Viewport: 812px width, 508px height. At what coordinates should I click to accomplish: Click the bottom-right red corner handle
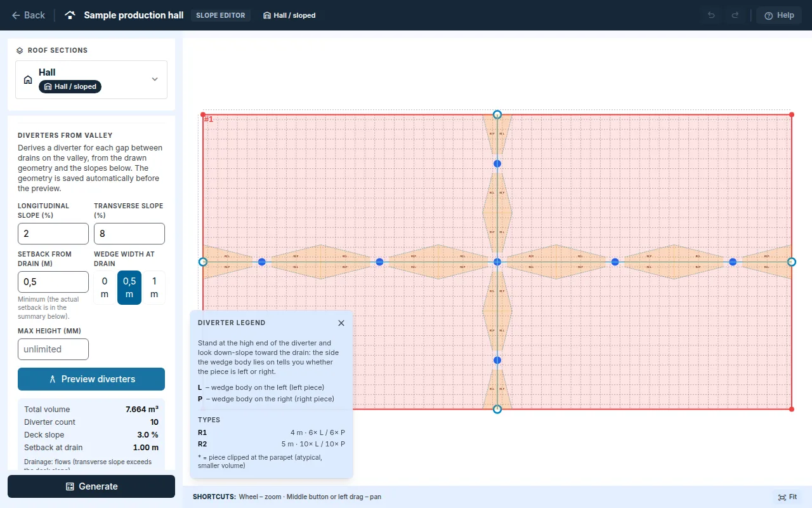(x=792, y=409)
